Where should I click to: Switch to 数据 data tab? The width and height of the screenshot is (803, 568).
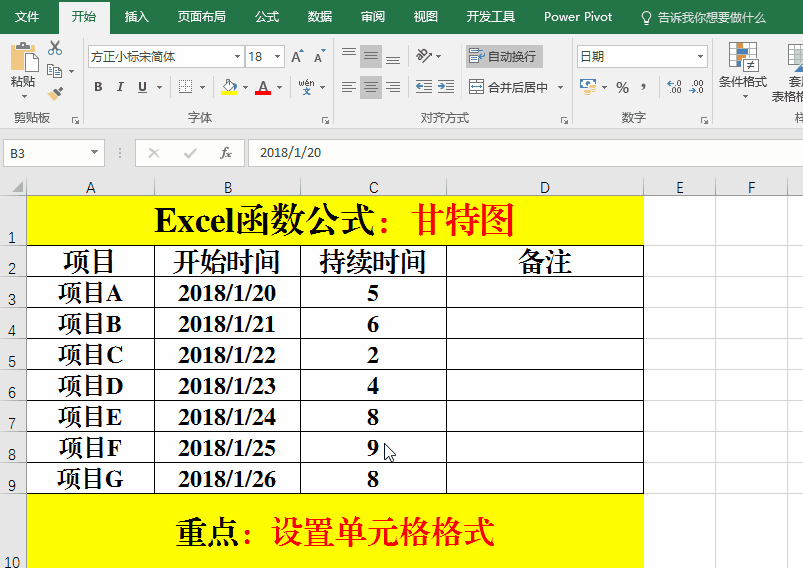320,17
